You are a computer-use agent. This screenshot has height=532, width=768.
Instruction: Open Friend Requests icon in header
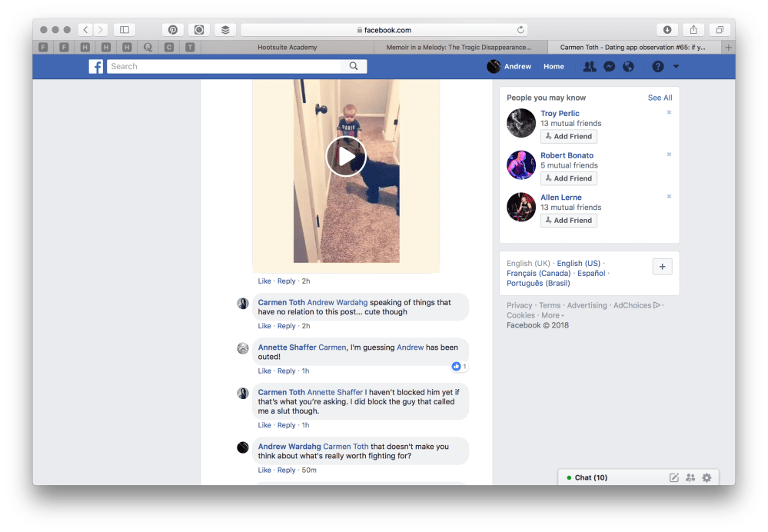click(x=590, y=67)
